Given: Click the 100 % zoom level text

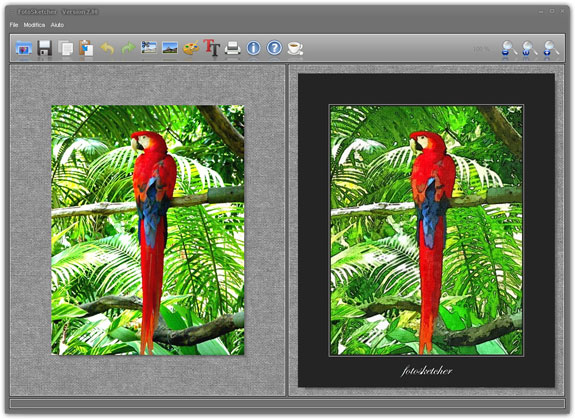Looking at the screenshot, I should click(x=481, y=49).
